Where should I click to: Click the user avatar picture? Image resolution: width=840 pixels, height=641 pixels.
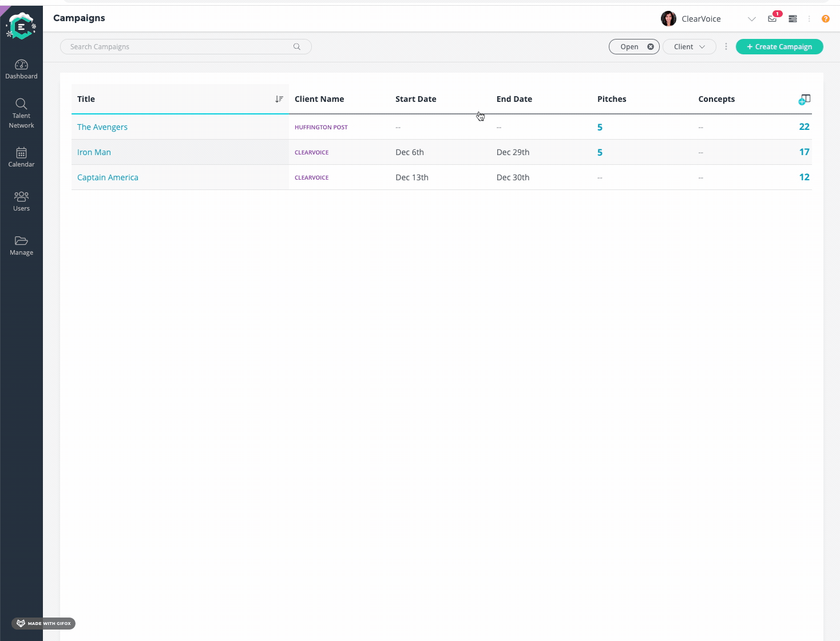[x=668, y=19]
